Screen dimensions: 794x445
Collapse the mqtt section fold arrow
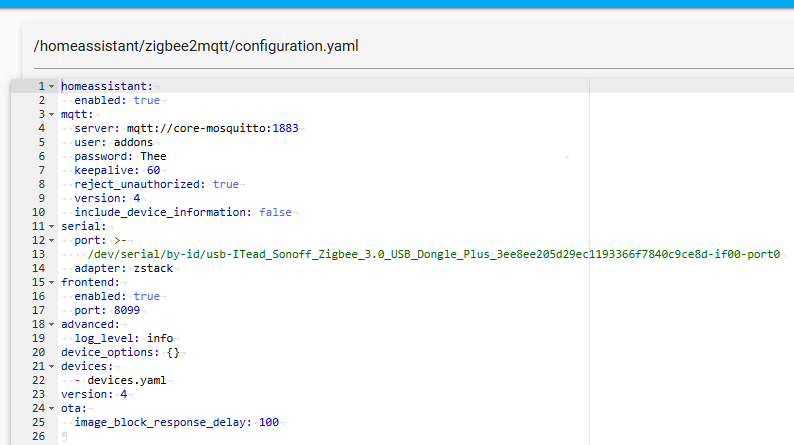tap(52, 115)
